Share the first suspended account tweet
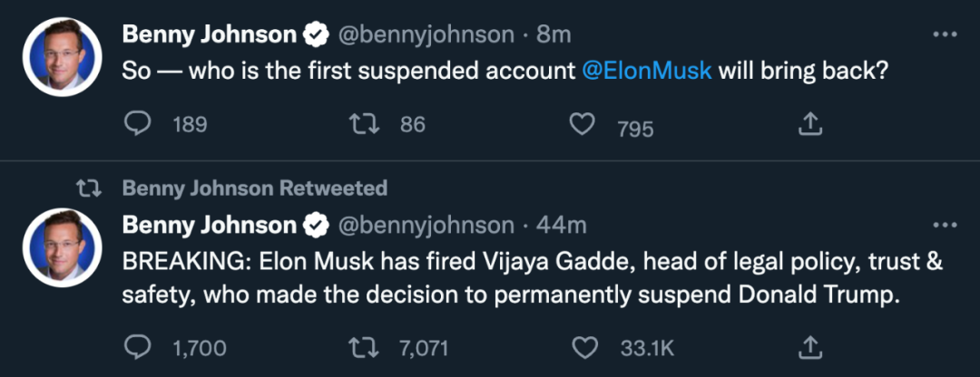The image size is (980, 377). 809,125
